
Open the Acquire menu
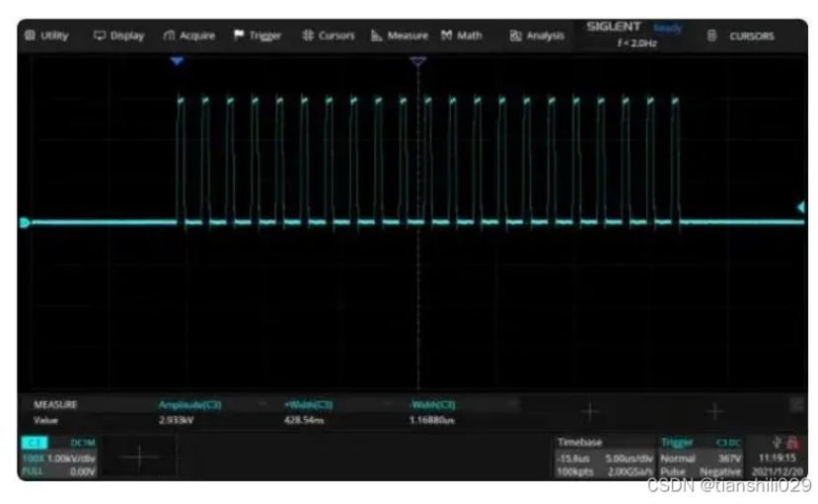point(188,36)
